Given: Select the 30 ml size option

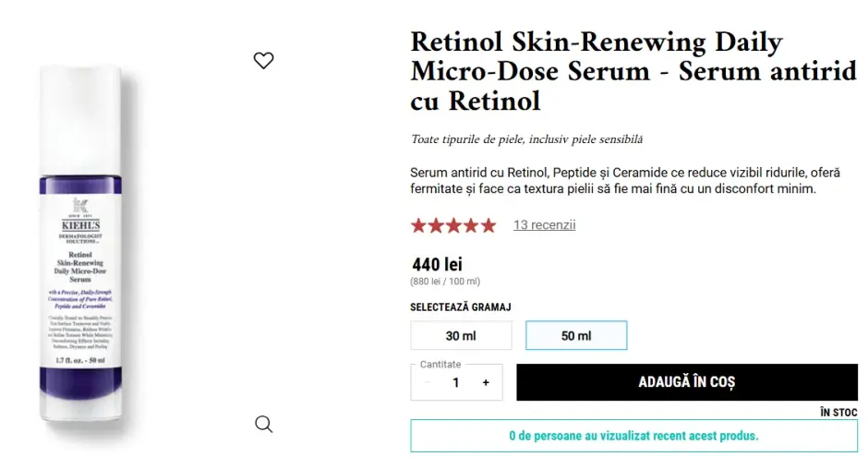Looking at the screenshot, I should click(461, 335).
